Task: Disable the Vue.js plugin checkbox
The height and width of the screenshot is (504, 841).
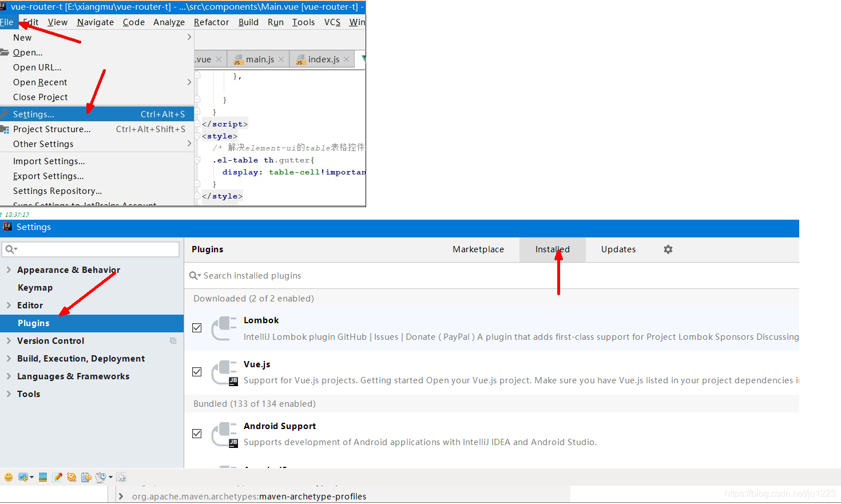Action: pyautogui.click(x=197, y=372)
